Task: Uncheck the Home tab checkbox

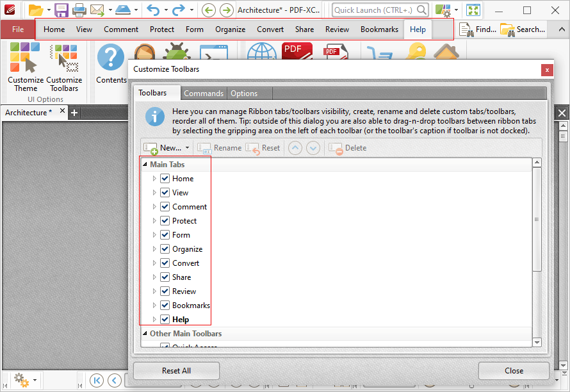Action: (x=165, y=179)
